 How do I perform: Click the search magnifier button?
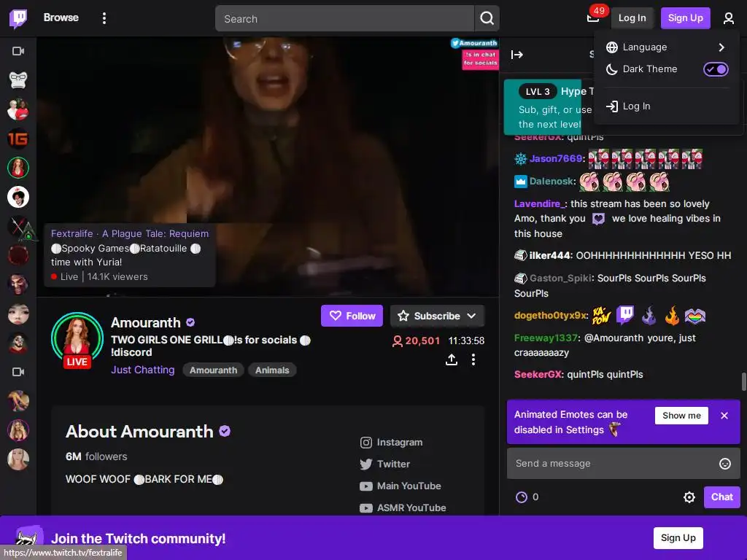(487, 18)
